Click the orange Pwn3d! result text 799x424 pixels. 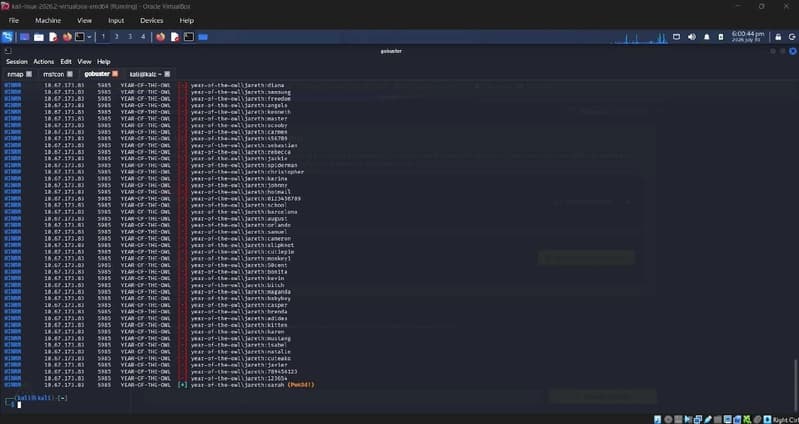pyautogui.click(x=301, y=385)
